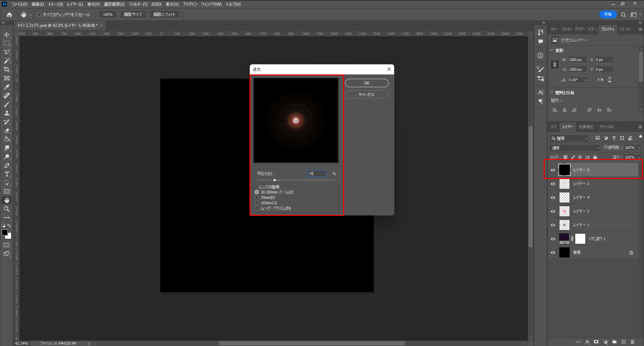This screenshot has width=644, height=346.
Task: Open the layer filter 種類 dropdown
Action: point(569,138)
